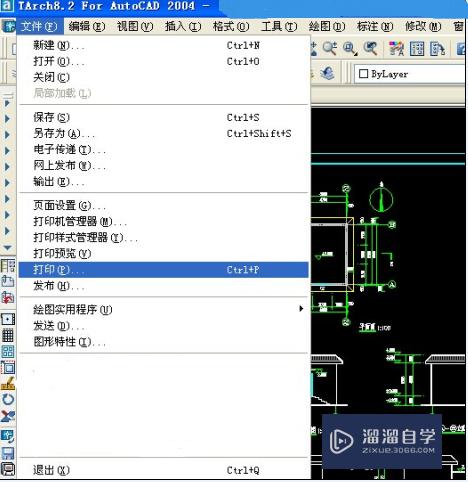The width and height of the screenshot is (468, 482).
Task: Click the Zoom Window magnifier icon
Action: tap(350, 49)
